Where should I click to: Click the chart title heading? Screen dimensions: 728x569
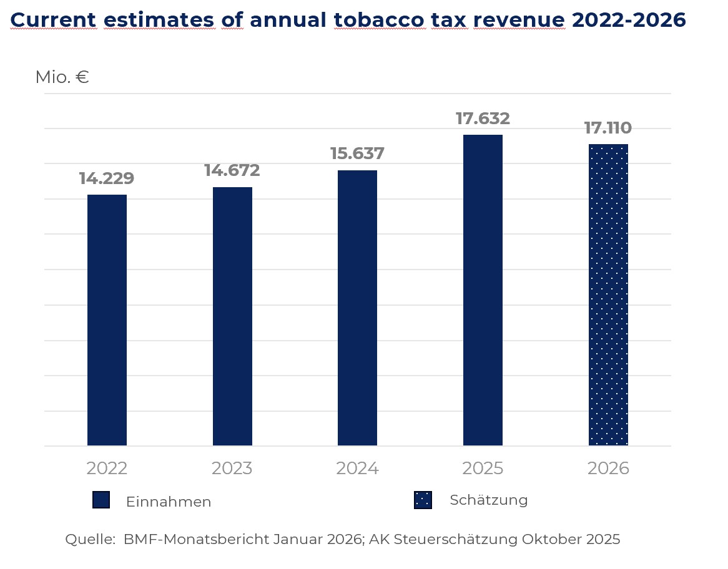click(348, 20)
